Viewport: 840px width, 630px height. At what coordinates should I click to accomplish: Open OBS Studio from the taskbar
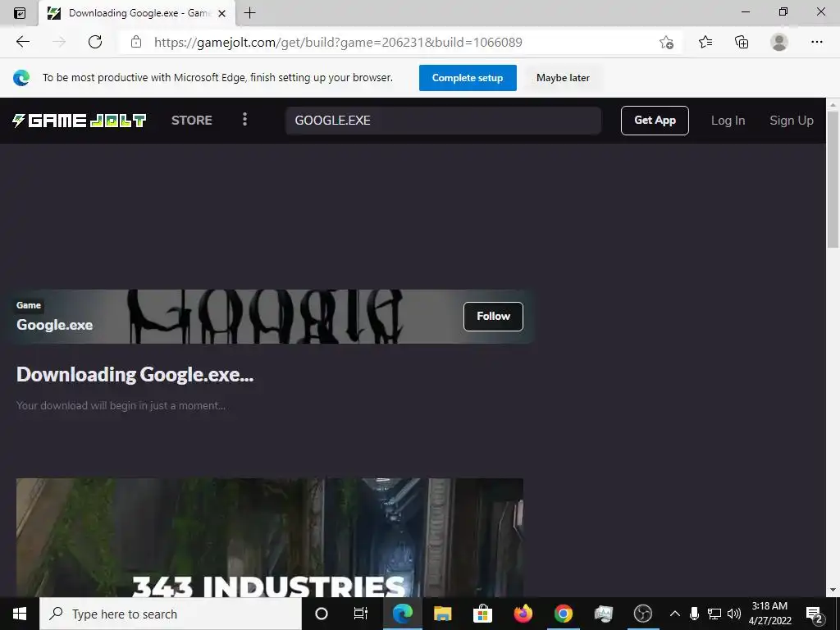[x=643, y=614]
